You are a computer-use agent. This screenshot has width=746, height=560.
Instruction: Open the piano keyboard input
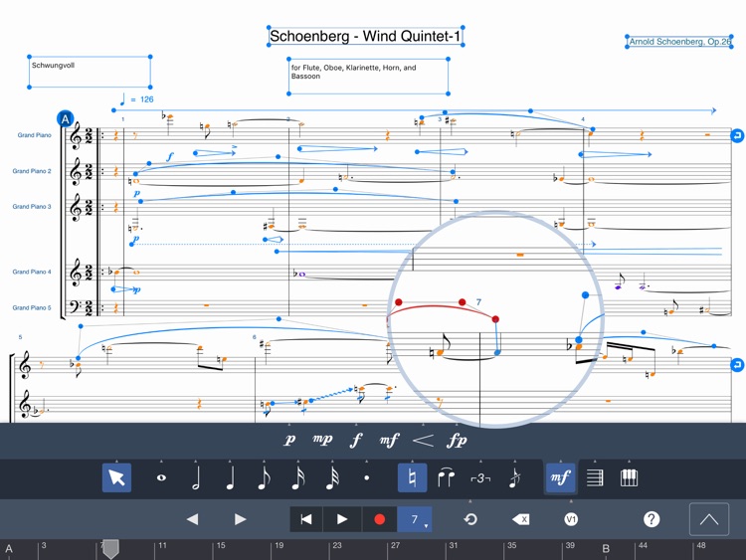tap(629, 477)
